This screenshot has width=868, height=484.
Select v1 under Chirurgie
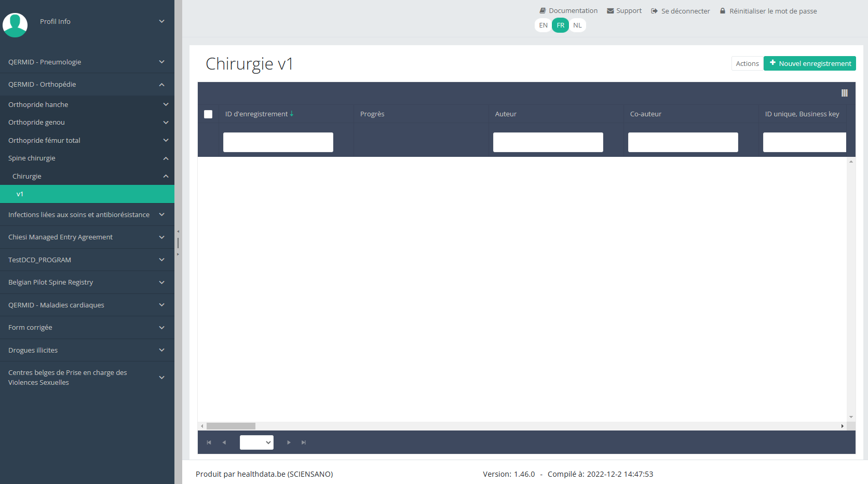click(20, 194)
